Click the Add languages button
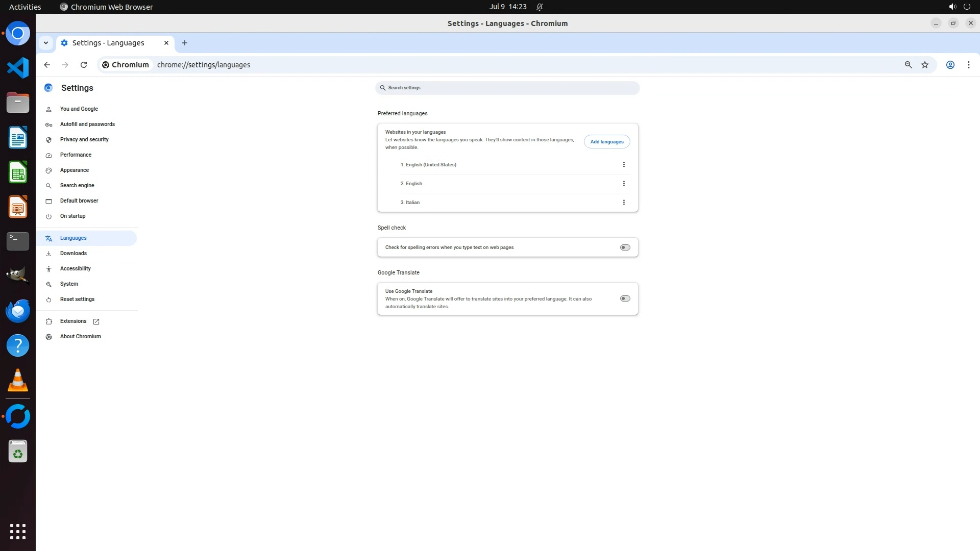The image size is (980, 551). tap(607, 142)
